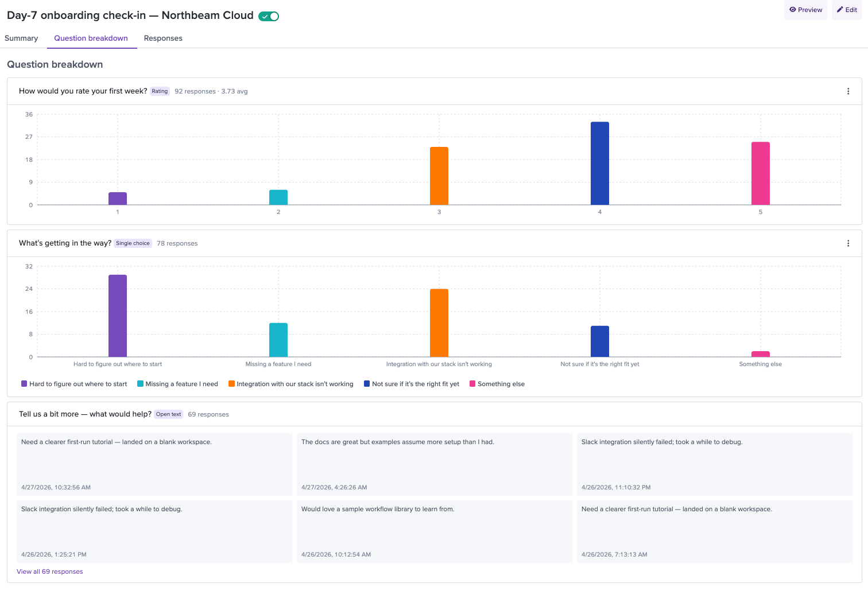Click the orange Integration legend swatch

point(231,384)
